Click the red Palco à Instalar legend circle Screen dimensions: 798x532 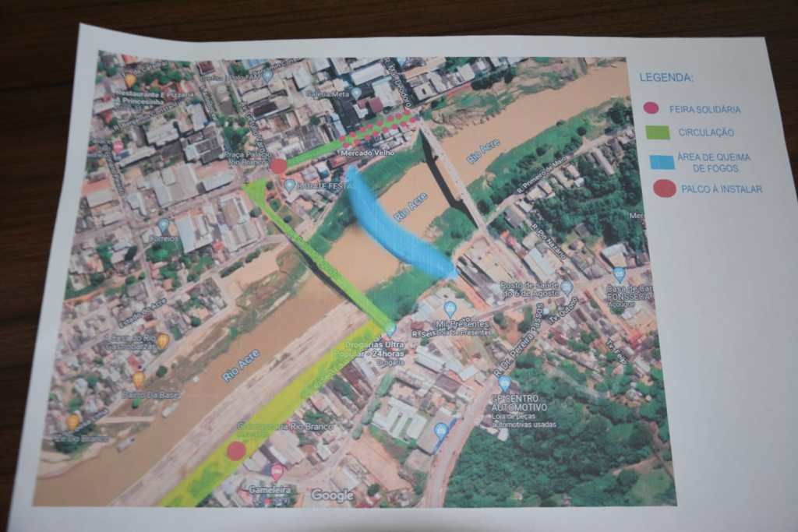point(664,188)
